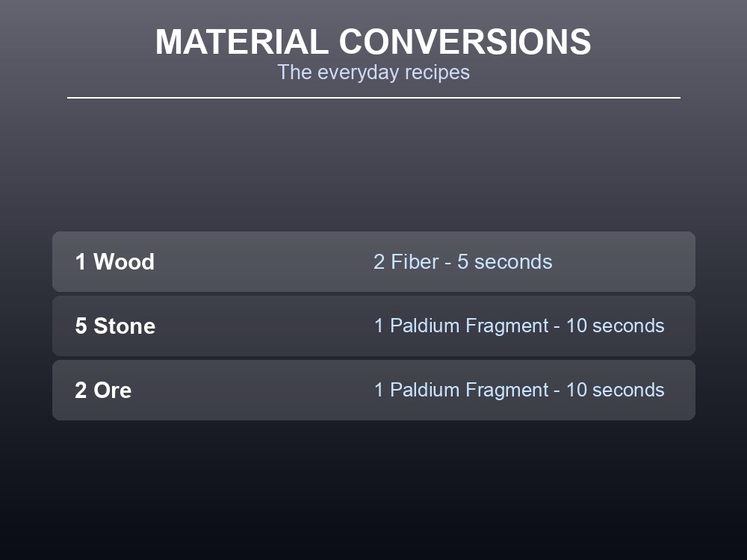Click Stone row's Paldium Fragment result text
Screen dimensions: 747x560
coord(519,326)
